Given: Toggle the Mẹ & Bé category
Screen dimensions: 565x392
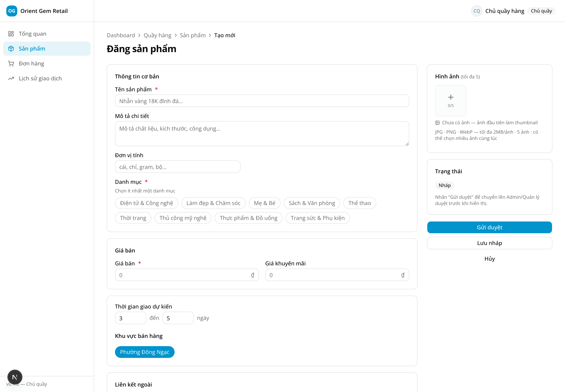Looking at the screenshot, I should pyautogui.click(x=265, y=203).
